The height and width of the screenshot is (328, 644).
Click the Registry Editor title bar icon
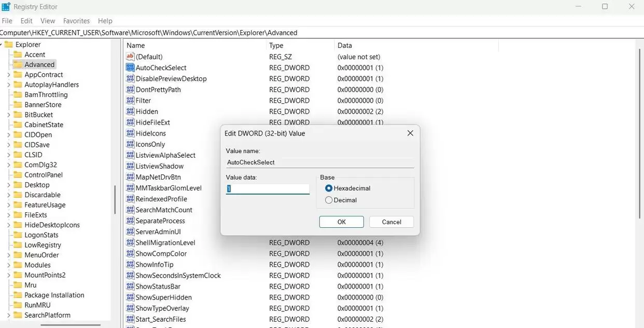pyautogui.click(x=6, y=6)
